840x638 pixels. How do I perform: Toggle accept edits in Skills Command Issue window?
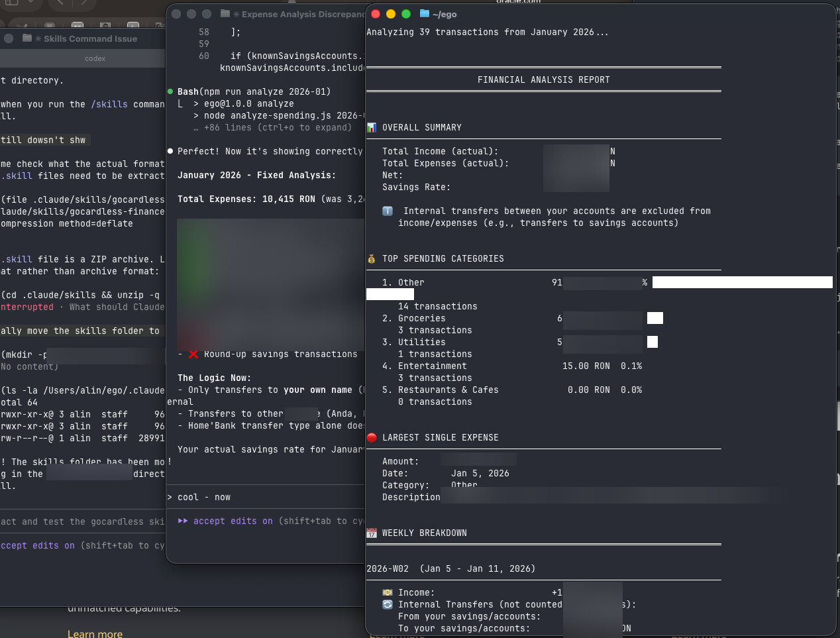[x=37, y=545]
